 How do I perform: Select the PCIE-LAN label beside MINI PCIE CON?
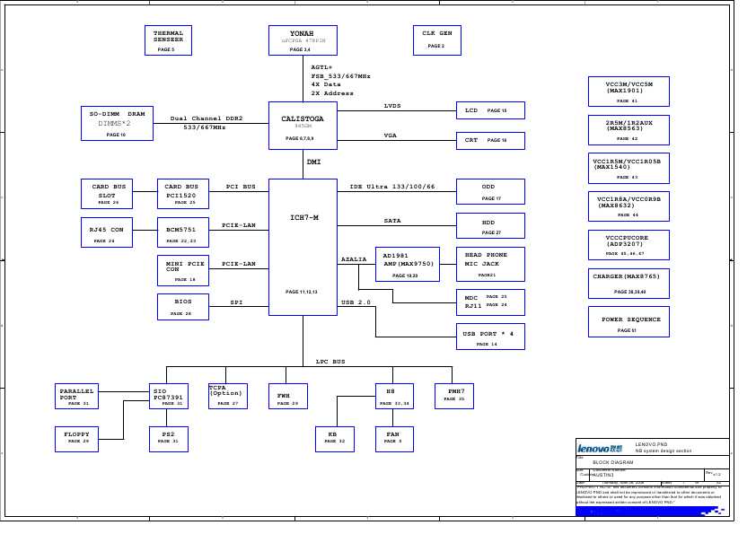click(239, 264)
